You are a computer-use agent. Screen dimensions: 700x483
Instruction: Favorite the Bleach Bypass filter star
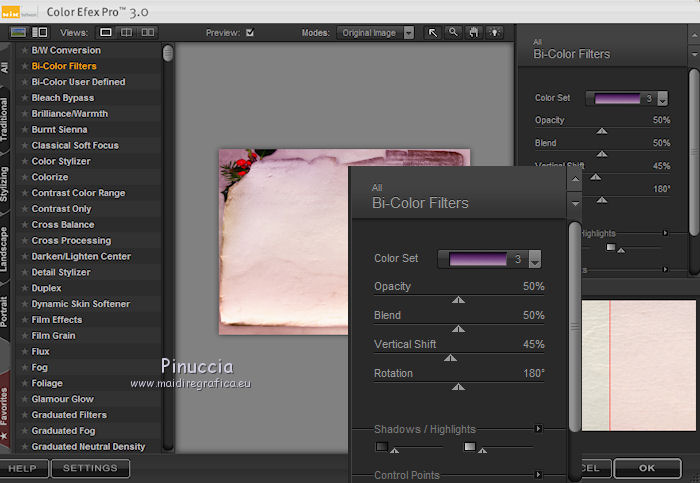24,98
